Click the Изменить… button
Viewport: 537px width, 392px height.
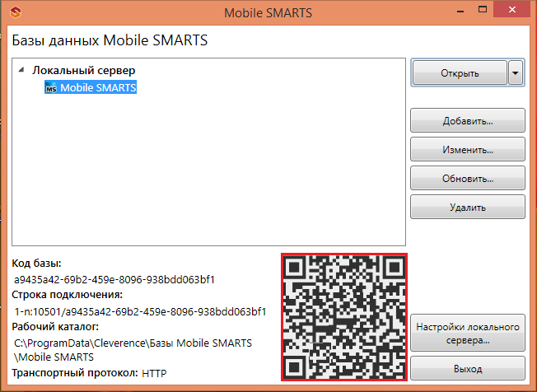pos(468,149)
